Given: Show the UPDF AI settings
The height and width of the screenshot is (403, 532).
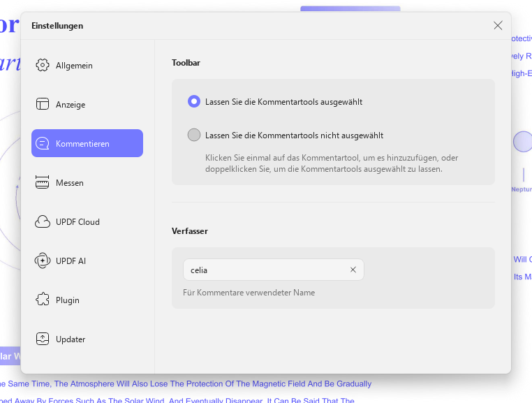Looking at the screenshot, I should pos(87,261).
